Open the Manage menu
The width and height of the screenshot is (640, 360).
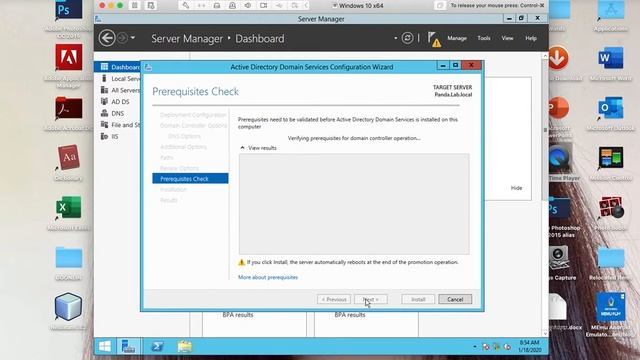(x=457, y=38)
